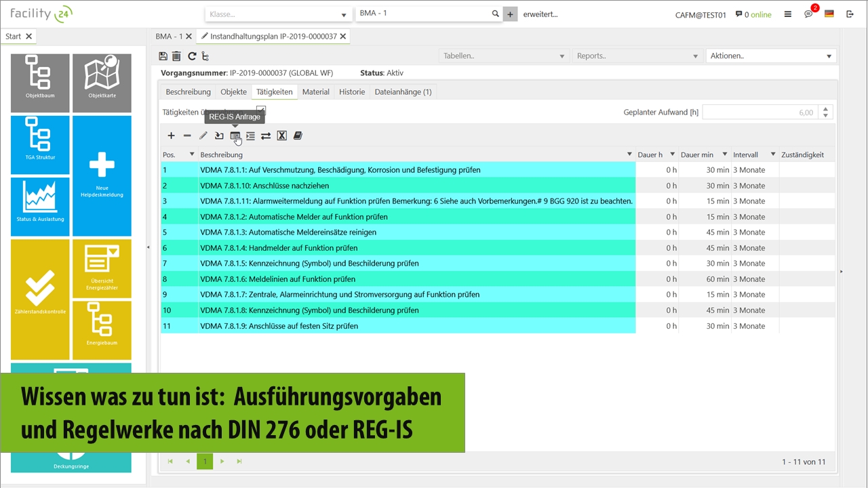Image resolution: width=868 pixels, height=488 pixels.
Task: Switch to the BMA - 1 document tab
Action: tap(170, 37)
